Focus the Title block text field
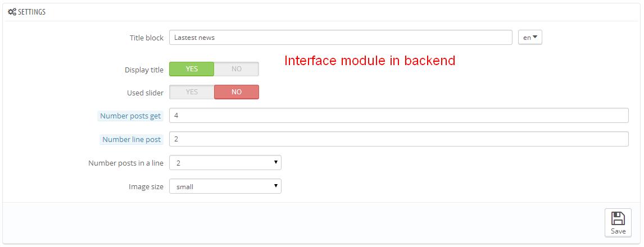 (x=340, y=38)
